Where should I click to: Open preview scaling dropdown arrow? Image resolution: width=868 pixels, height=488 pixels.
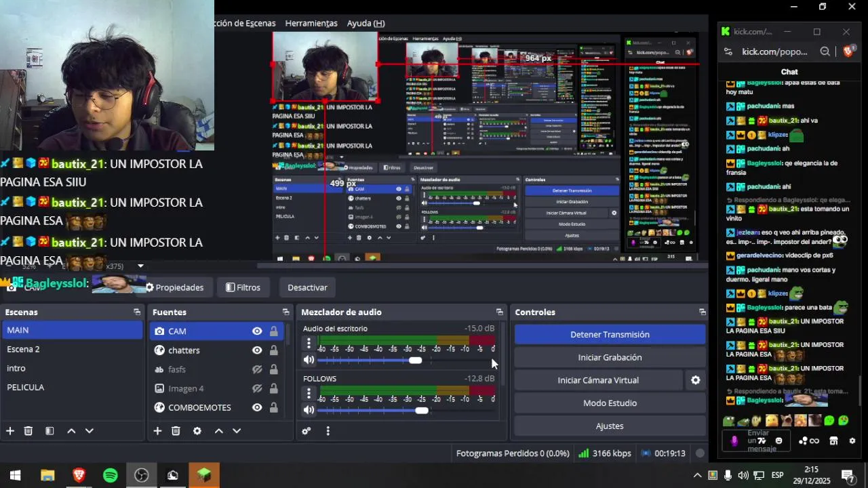140,266
